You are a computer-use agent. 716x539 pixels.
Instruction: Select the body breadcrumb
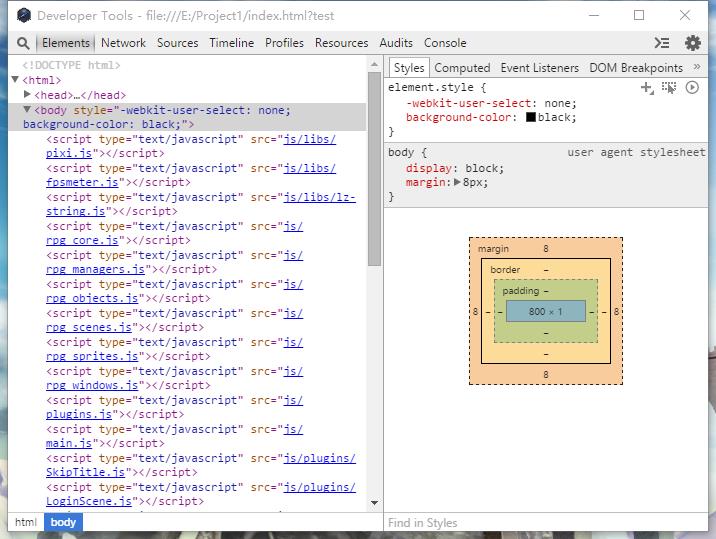point(63,522)
